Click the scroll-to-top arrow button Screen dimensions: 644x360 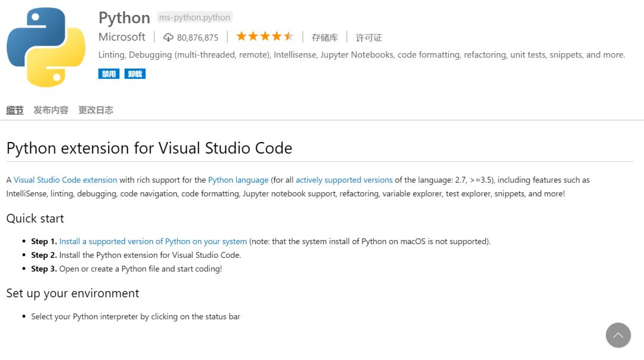618,335
